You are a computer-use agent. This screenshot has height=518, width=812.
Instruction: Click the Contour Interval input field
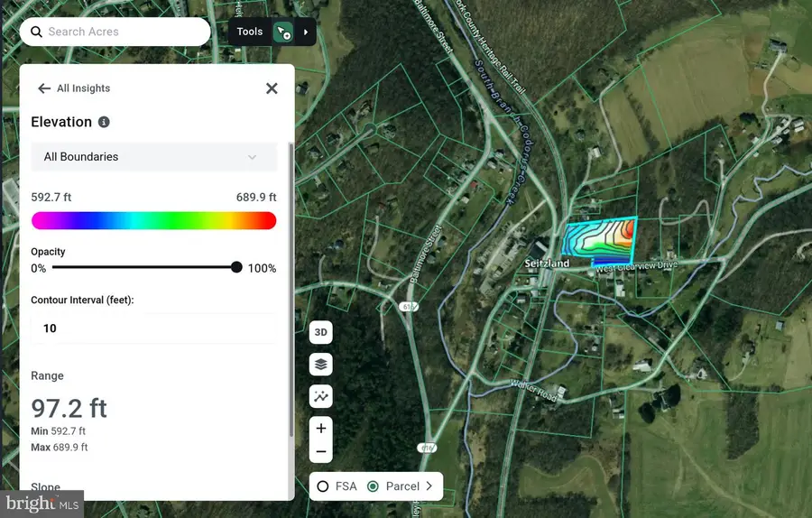click(x=153, y=328)
